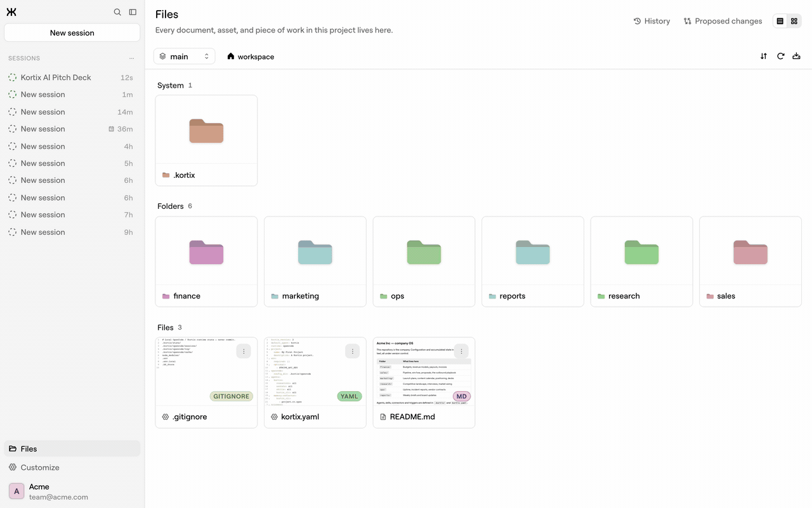Switch to grid view layout
Viewport: 812px width, 508px height.
tap(794, 21)
